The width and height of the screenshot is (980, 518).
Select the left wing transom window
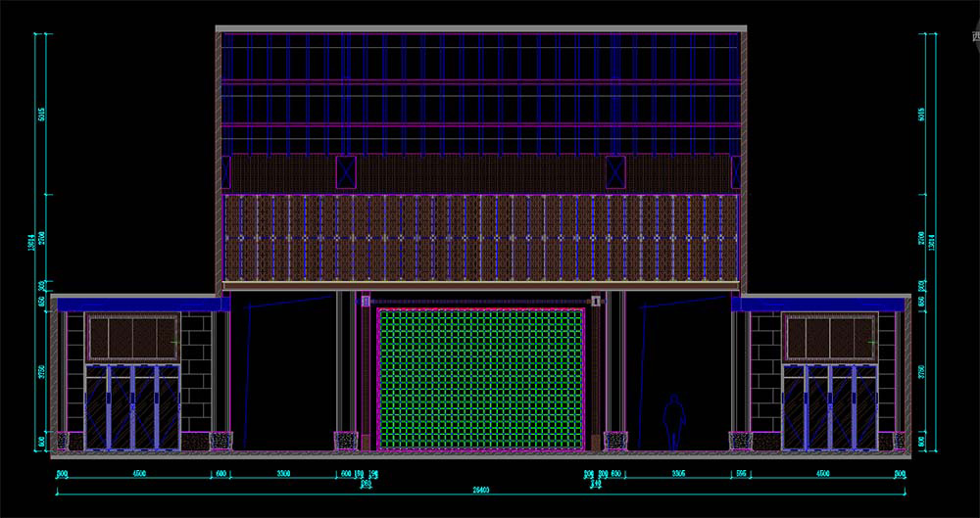coord(132,338)
